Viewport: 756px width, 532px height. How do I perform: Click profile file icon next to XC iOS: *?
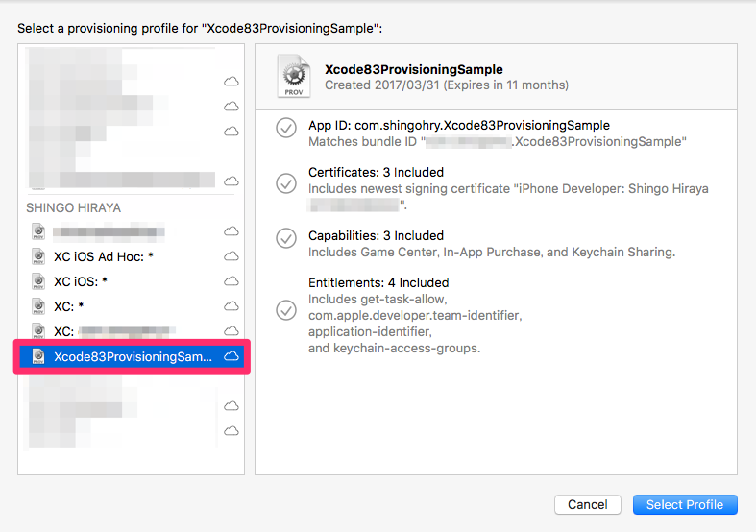[x=38, y=281]
